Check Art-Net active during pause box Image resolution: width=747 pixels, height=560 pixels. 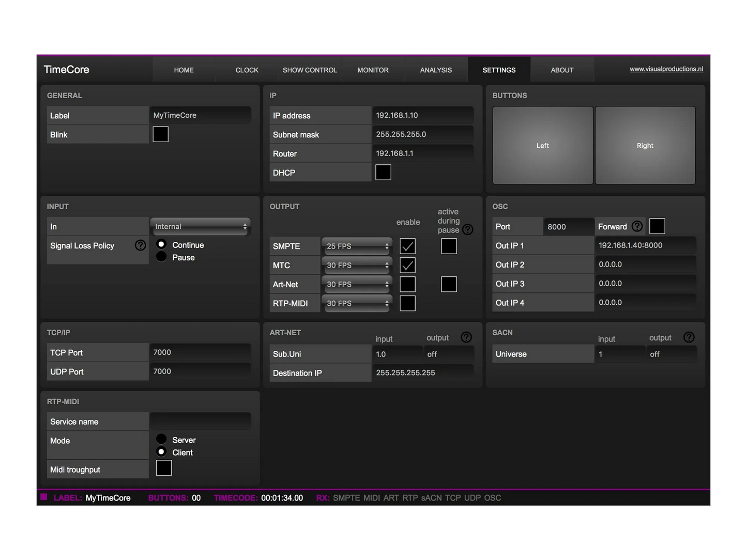449,284
